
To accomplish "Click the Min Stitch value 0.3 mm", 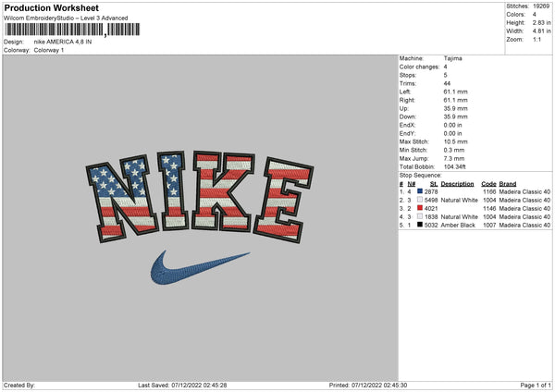I will point(454,150).
